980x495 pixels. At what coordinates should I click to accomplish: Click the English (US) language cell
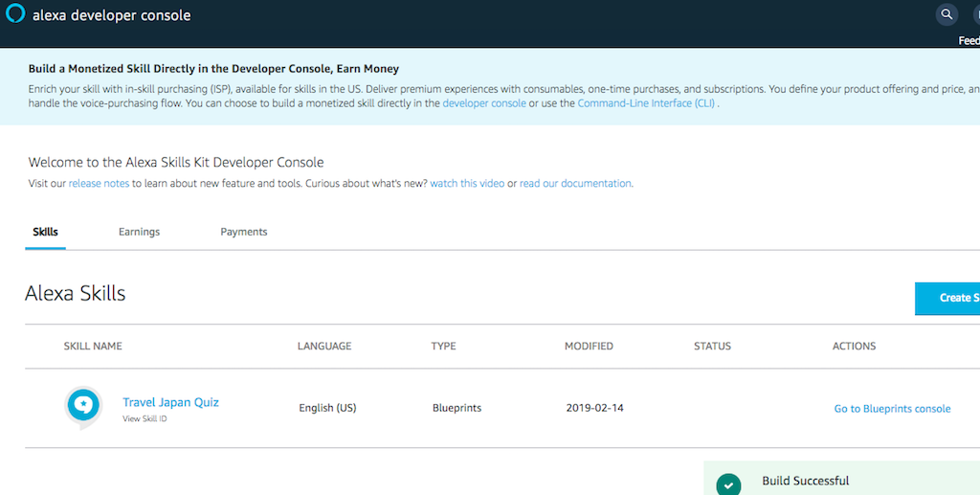pyautogui.click(x=327, y=408)
